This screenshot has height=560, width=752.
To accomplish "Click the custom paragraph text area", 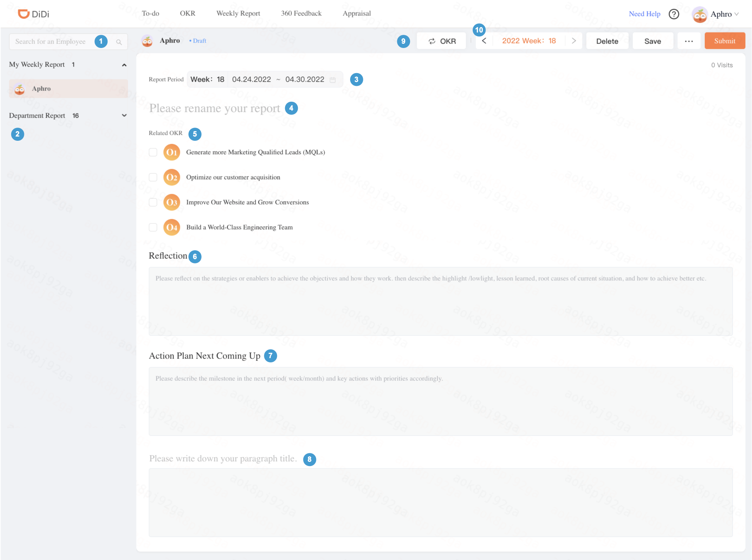I will pyautogui.click(x=441, y=503).
